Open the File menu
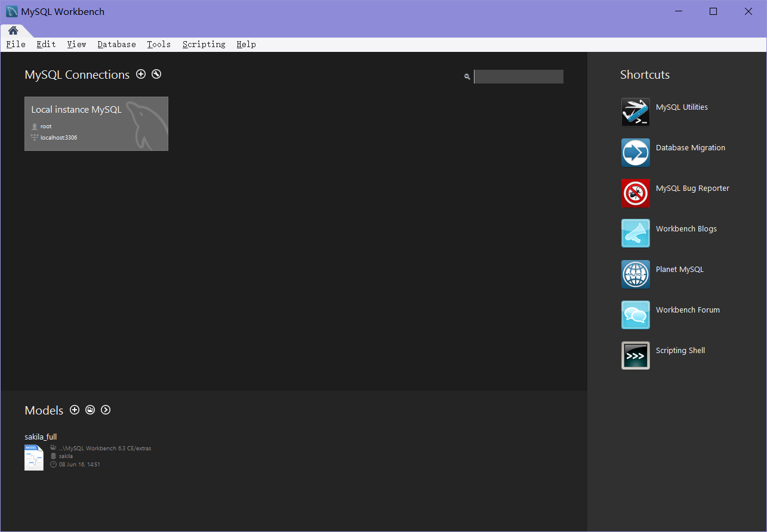The width and height of the screenshot is (767, 532). pyautogui.click(x=16, y=44)
